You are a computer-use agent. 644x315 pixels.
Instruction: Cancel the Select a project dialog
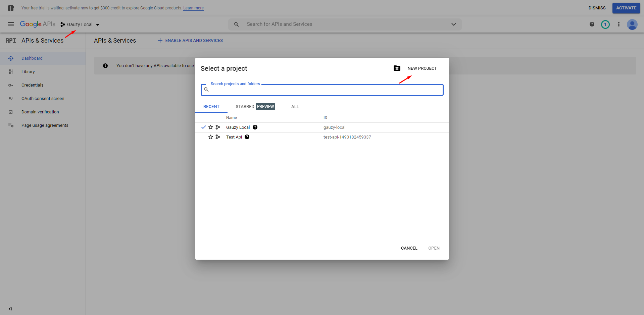pos(409,248)
